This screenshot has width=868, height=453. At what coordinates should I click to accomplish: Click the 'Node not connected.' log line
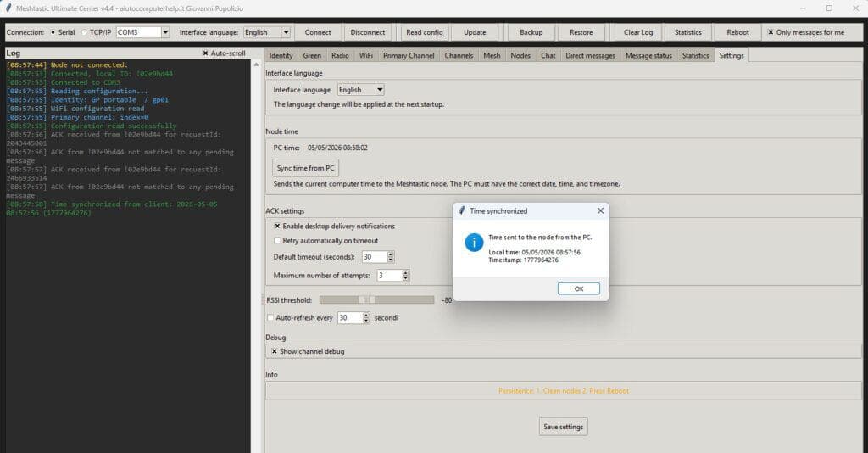point(67,64)
